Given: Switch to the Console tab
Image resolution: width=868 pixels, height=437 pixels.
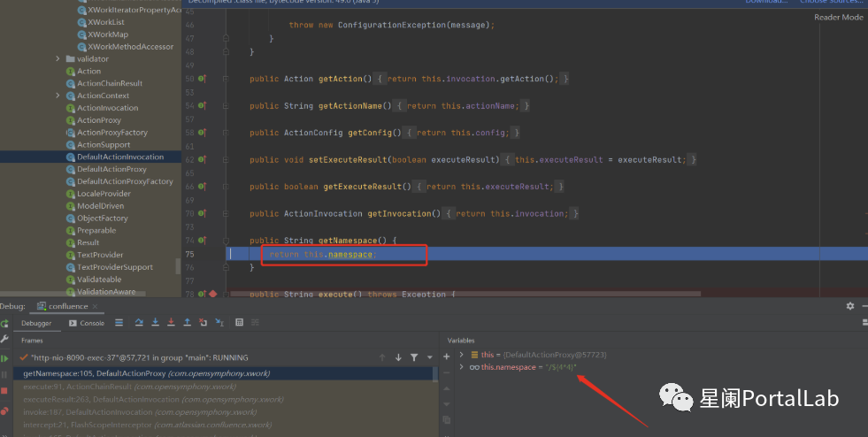Looking at the screenshot, I should click(x=87, y=323).
